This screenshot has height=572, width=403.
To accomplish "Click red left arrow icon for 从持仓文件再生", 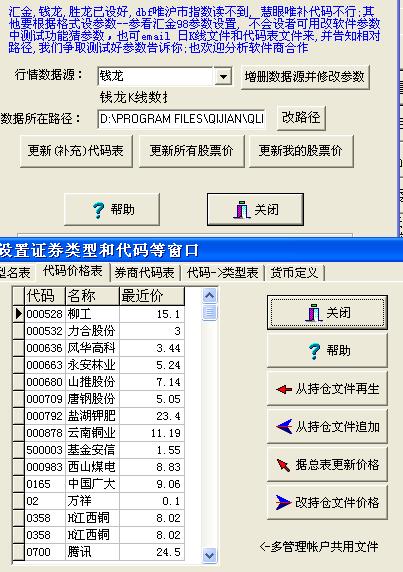I will [284, 389].
